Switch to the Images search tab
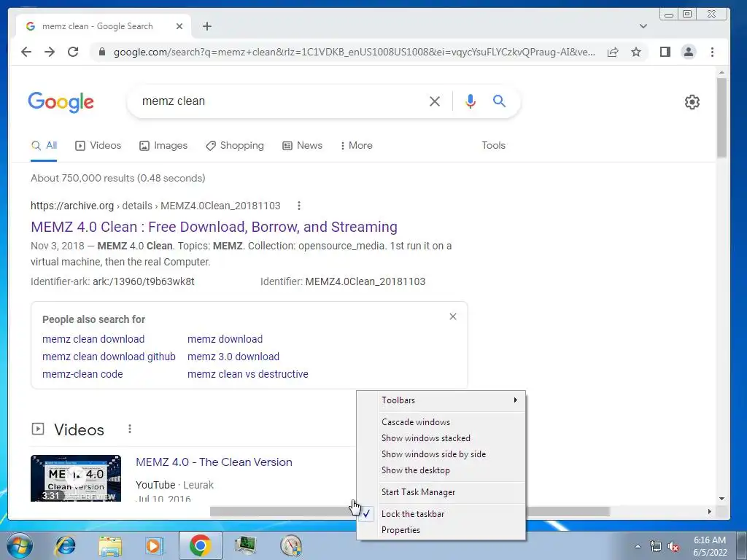747x560 pixels. tap(163, 146)
